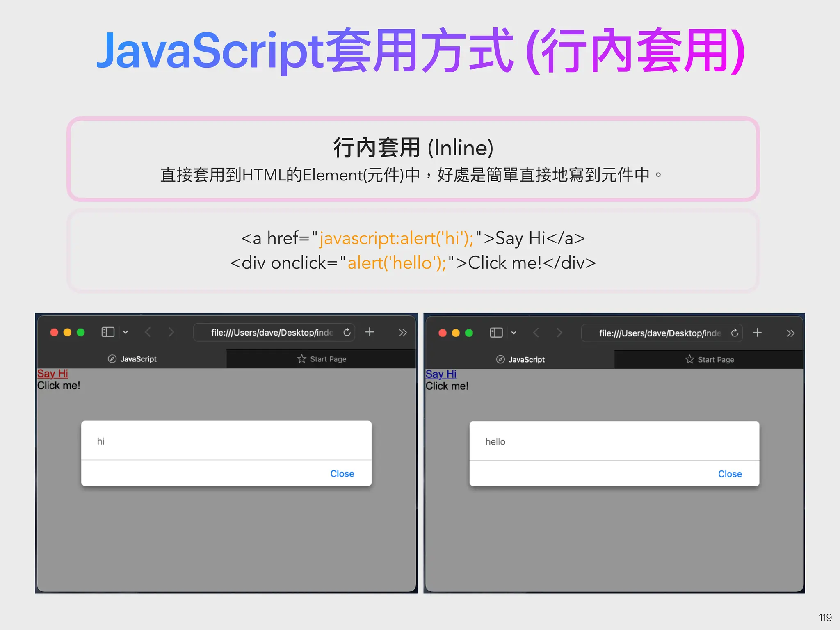The image size is (840, 630).
Task: Click the a href javascript:alert code line
Action: 413,238
